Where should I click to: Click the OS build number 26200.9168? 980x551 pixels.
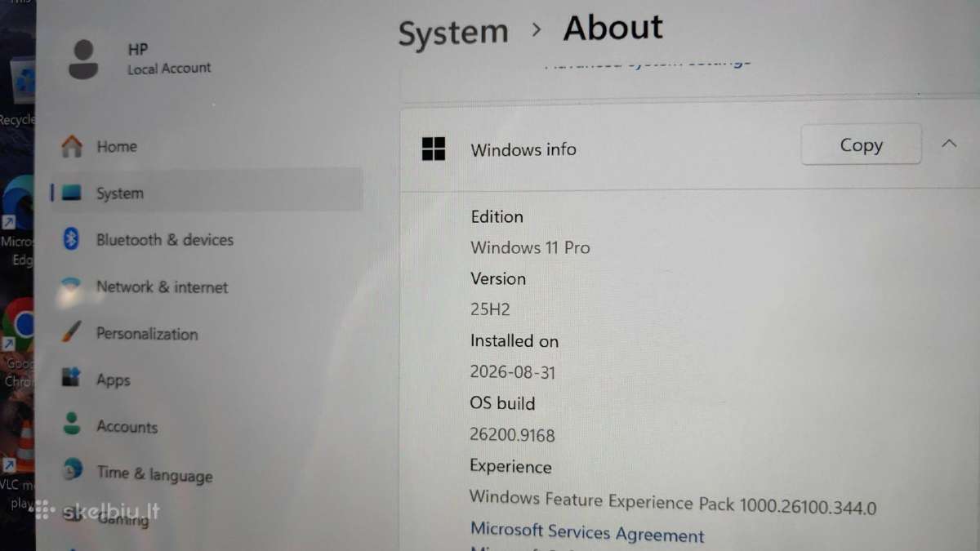(512, 435)
